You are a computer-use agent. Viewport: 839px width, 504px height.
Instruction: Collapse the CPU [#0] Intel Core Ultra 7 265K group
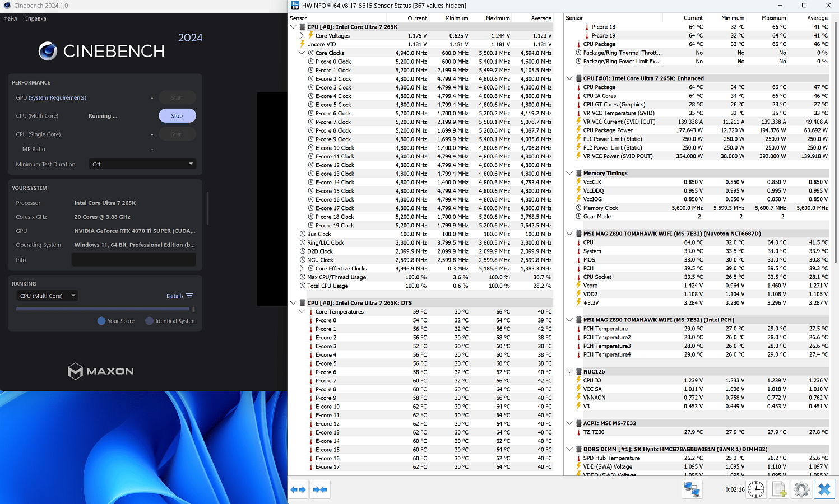coord(294,27)
